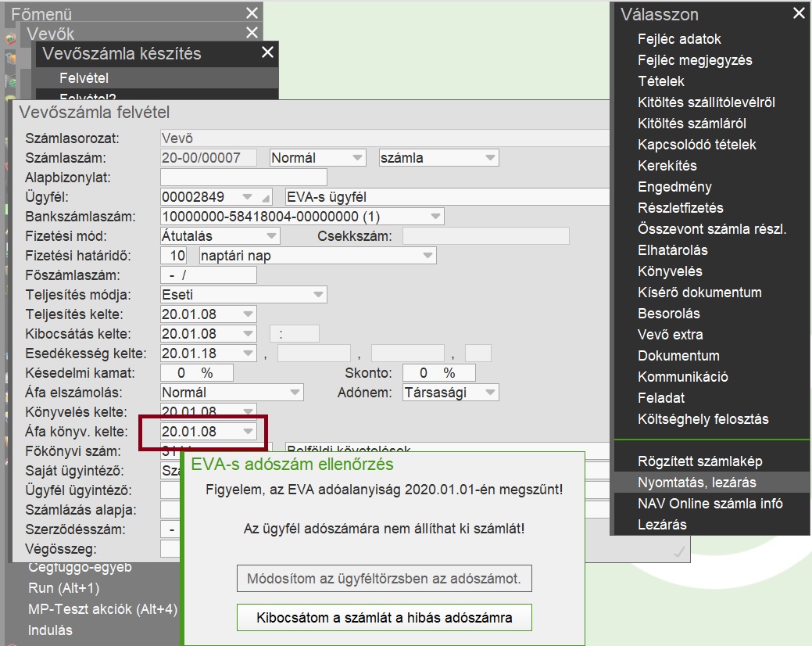Viewport: 812px width, 646px height.
Task: Select Felvétel in Vevőszámla készítés list
Action: pos(84,78)
